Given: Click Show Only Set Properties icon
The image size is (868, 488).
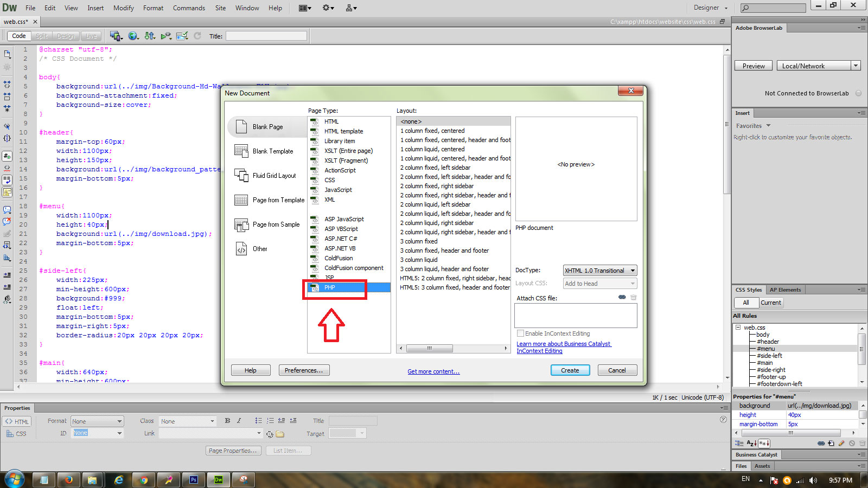Looking at the screenshot, I should click(764, 443).
